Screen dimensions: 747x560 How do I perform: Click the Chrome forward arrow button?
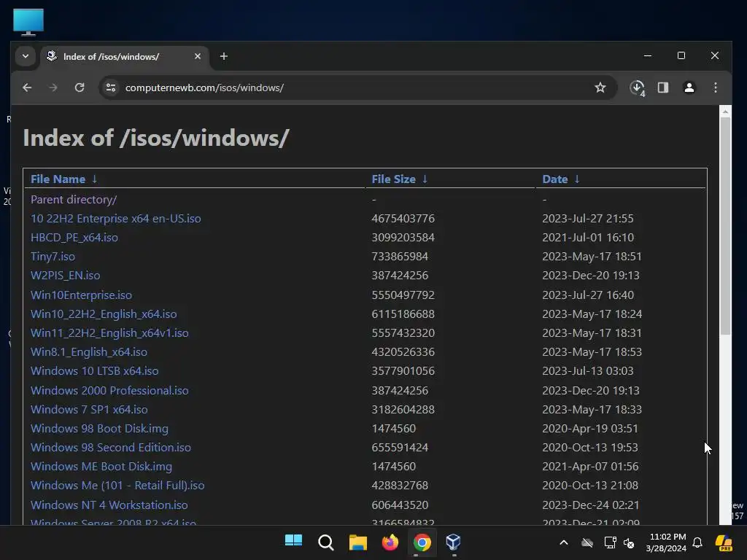53,87
